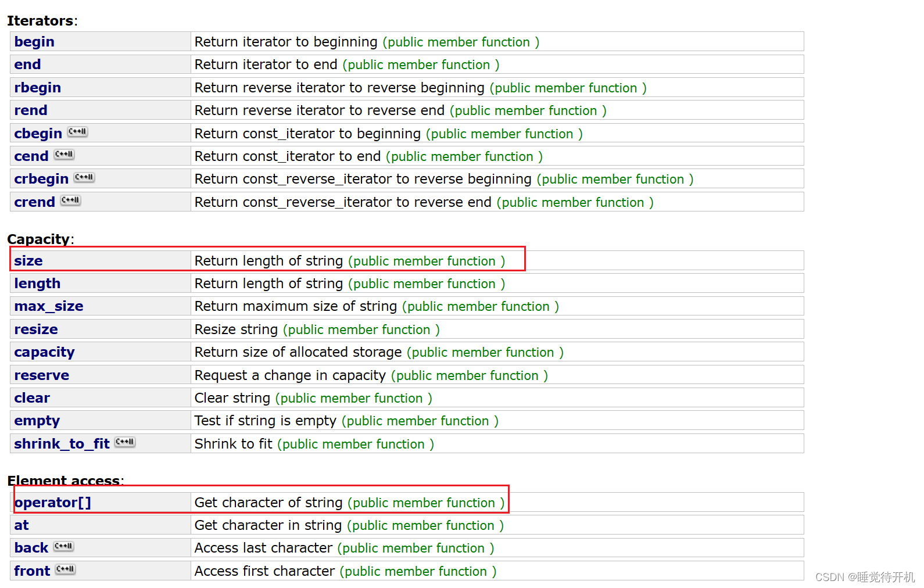Open the size member function link
Viewport: 924px width, 588px height.
[28, 261]
